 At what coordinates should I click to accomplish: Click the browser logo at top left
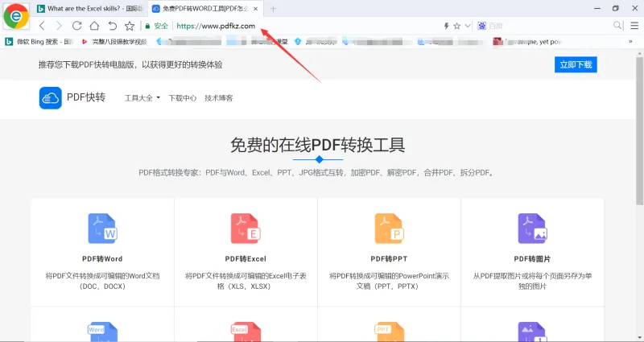pyautogui.click(x=16, y=16)
